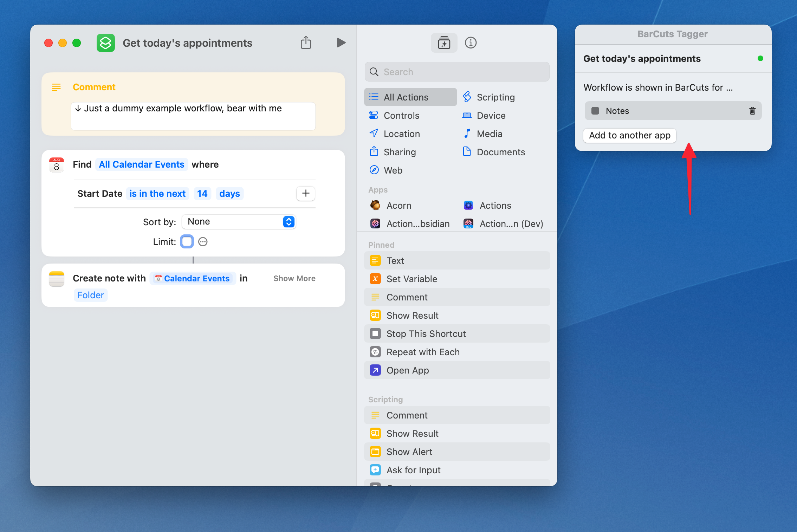Select the pinned Open App action
Viewport: 797px width, 532px height.
(408, 370)
